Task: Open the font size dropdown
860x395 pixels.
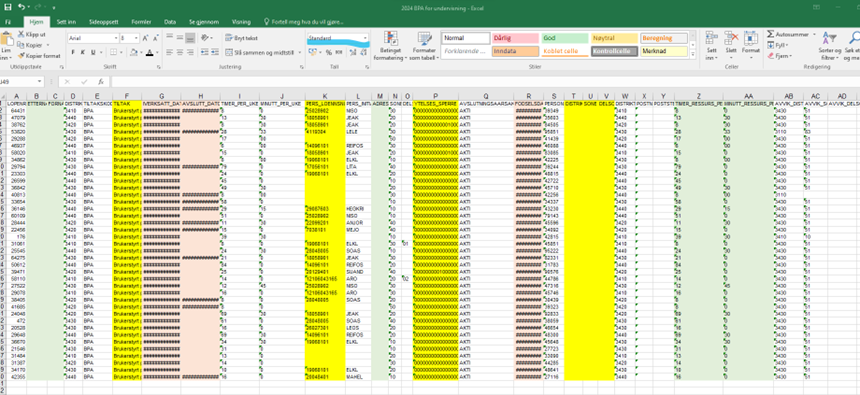Action: (x=136, y=38)
